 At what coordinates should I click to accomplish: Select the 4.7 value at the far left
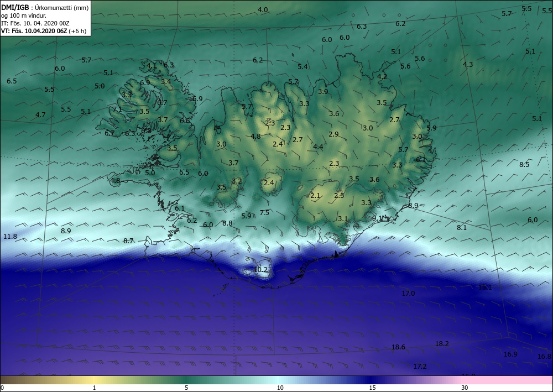pyautogui.click(x=40, y=115)
